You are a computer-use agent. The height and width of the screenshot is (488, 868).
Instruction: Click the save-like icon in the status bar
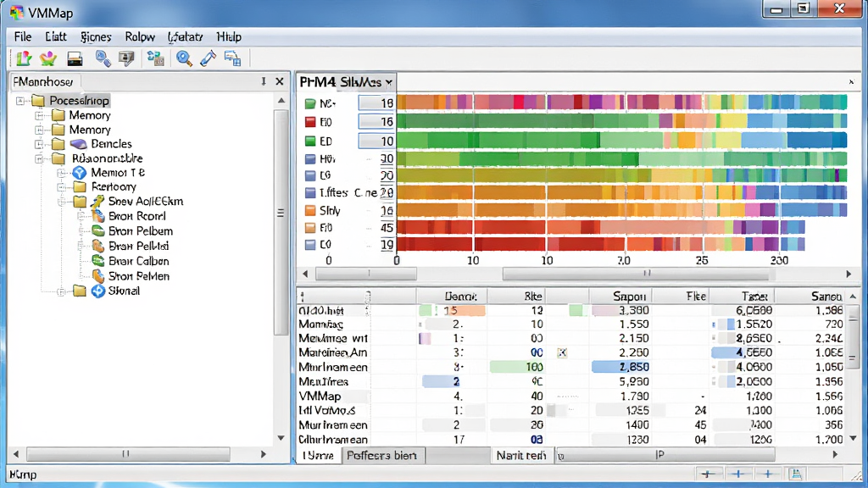pyautogui.click(x=796, y=474)
